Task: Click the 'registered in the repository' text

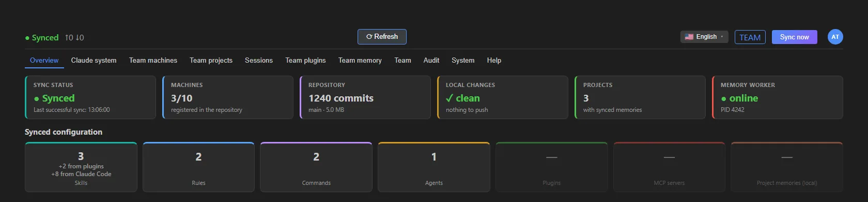Action: tap(207, 110)
